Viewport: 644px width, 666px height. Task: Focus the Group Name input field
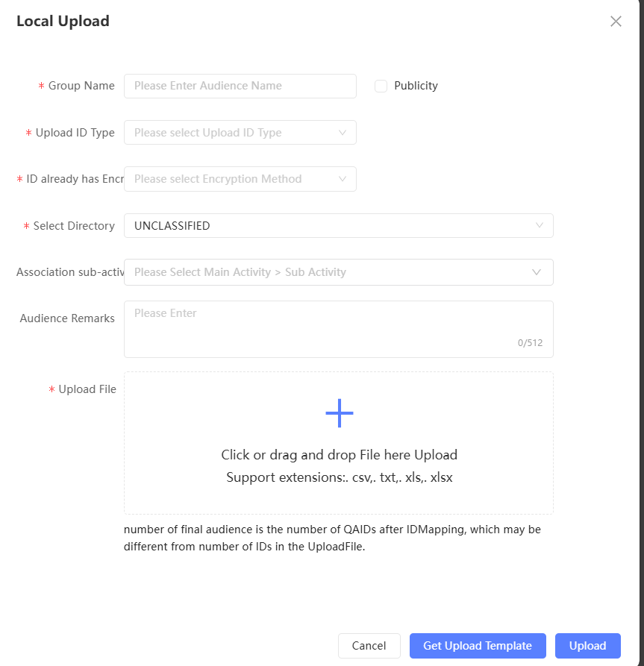240,86
